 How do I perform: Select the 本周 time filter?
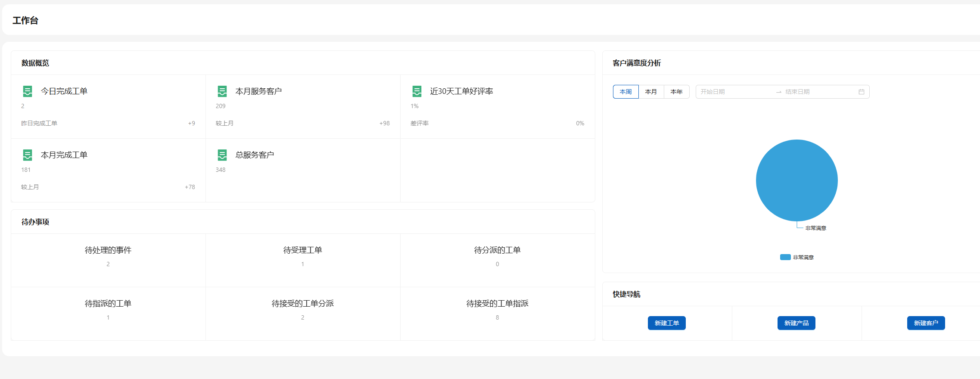(626, 92)
